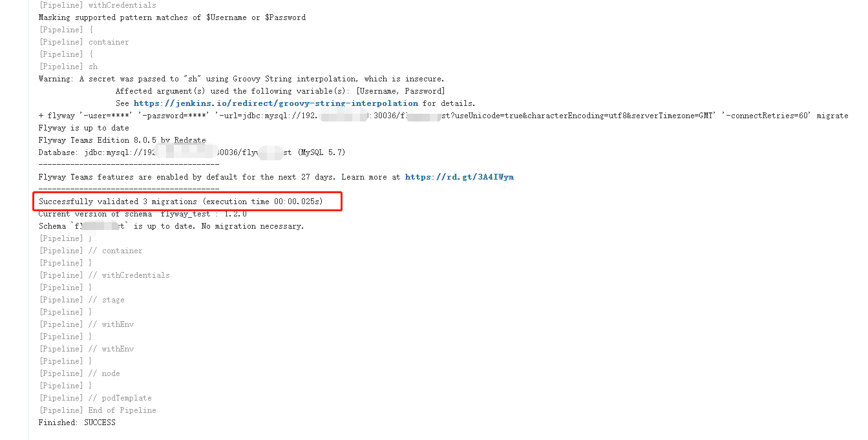Click the 'Masking supported pattern matches' line
The width and height of the screenshot is (868, 440).
point(172,17)
